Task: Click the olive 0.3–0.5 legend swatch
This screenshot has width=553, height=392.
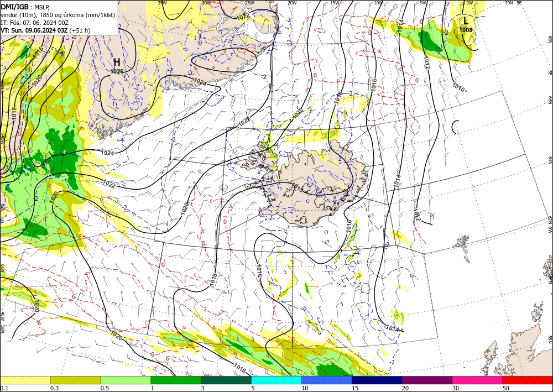Action: [x=75, y=380]
